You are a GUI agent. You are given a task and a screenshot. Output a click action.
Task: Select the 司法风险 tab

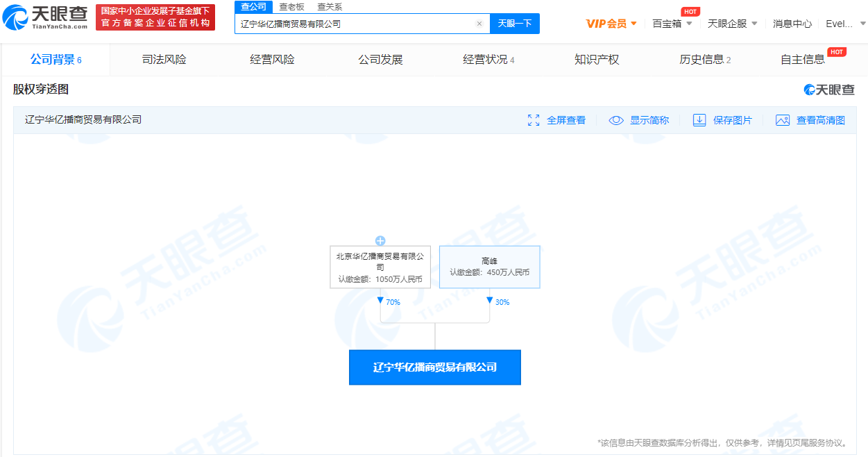164,60
